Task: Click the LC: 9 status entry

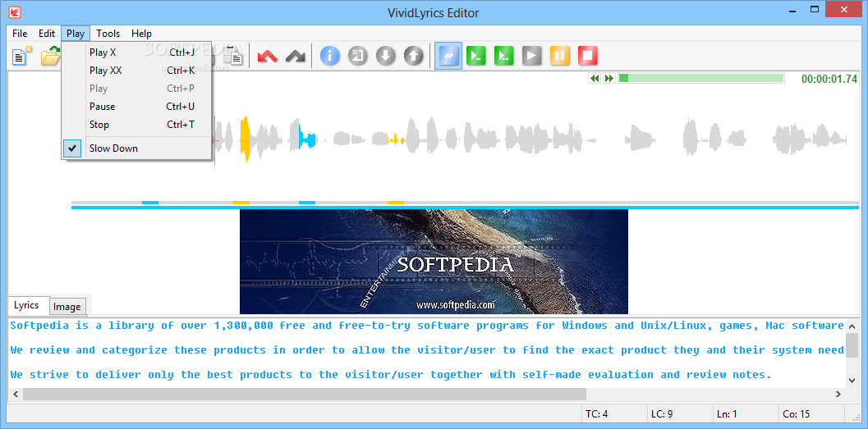Action: 662,413
